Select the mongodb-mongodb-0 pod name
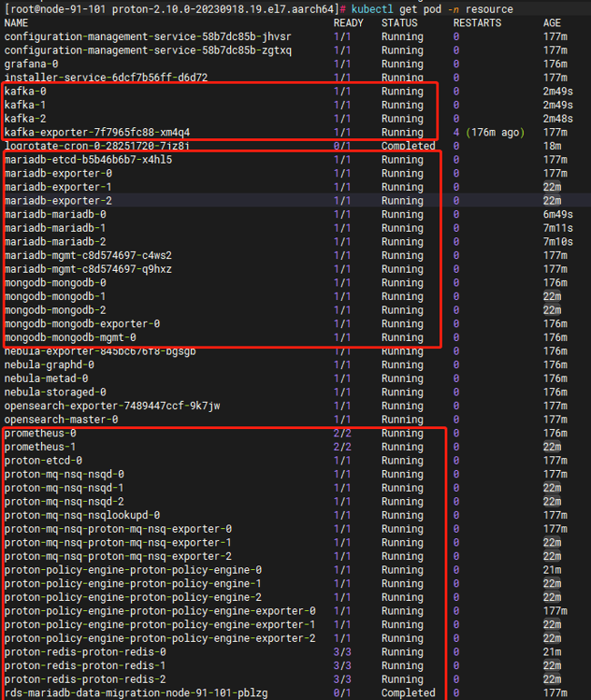This screenshot has height=700, width=591. tap(55, 283)
